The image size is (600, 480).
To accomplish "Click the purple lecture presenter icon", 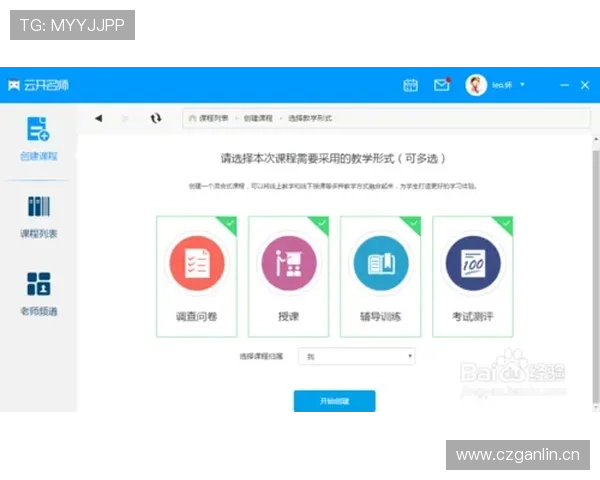I will tap(289, 263).
